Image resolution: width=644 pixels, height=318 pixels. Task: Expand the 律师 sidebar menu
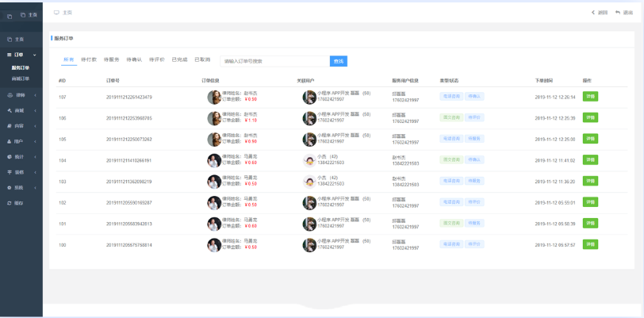(x=35, y=94)
